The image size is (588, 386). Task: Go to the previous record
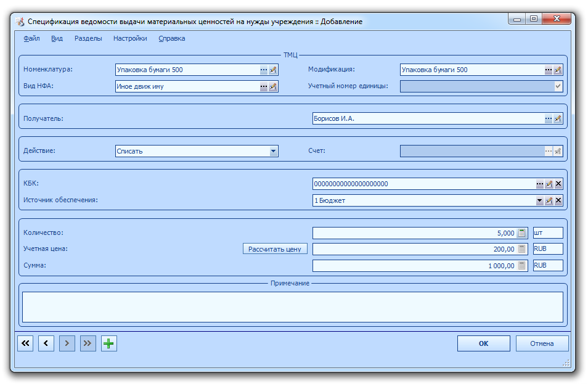[46, 343]
